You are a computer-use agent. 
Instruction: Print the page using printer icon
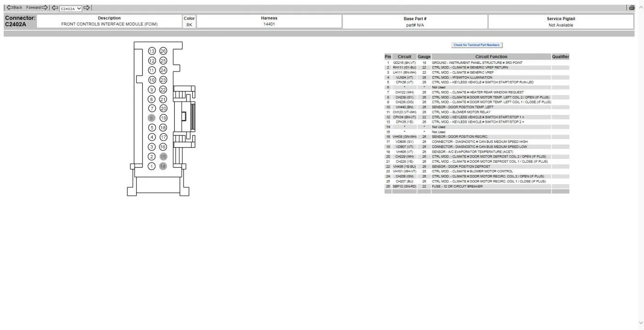(631, 8)
